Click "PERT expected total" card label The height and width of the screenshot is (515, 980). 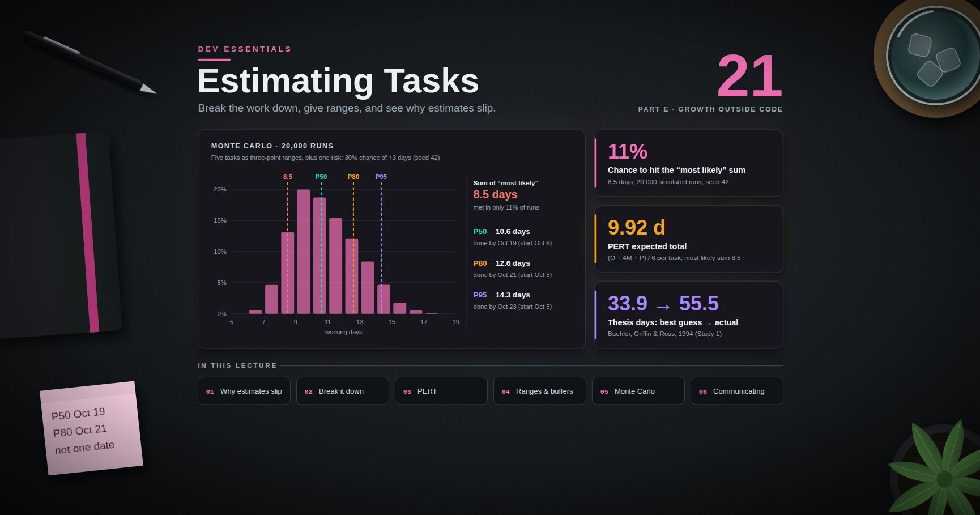647,246
